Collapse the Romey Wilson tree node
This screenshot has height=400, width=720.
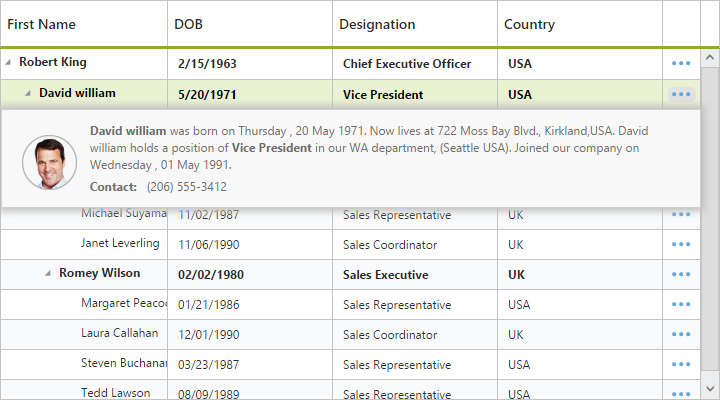coord(49,273)
